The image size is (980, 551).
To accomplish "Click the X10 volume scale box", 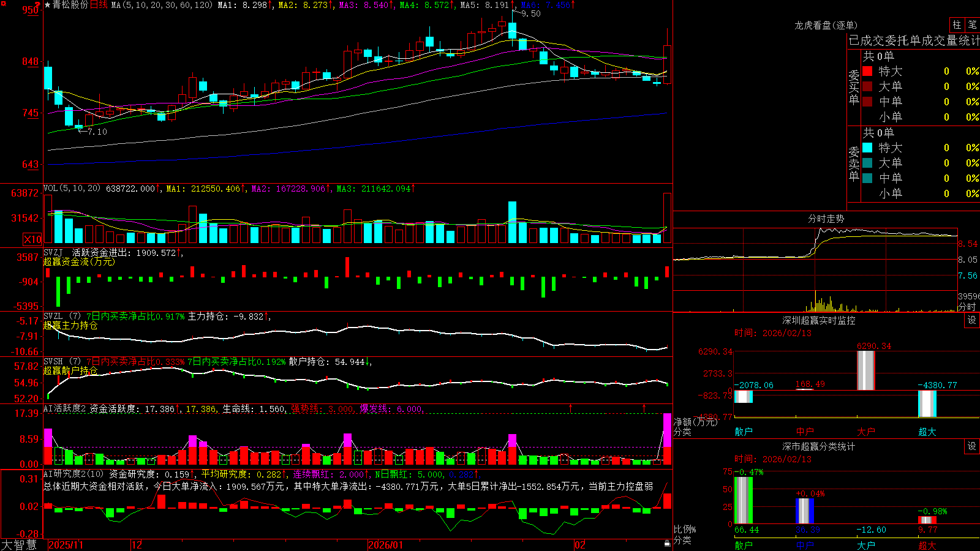I will 32,239.
